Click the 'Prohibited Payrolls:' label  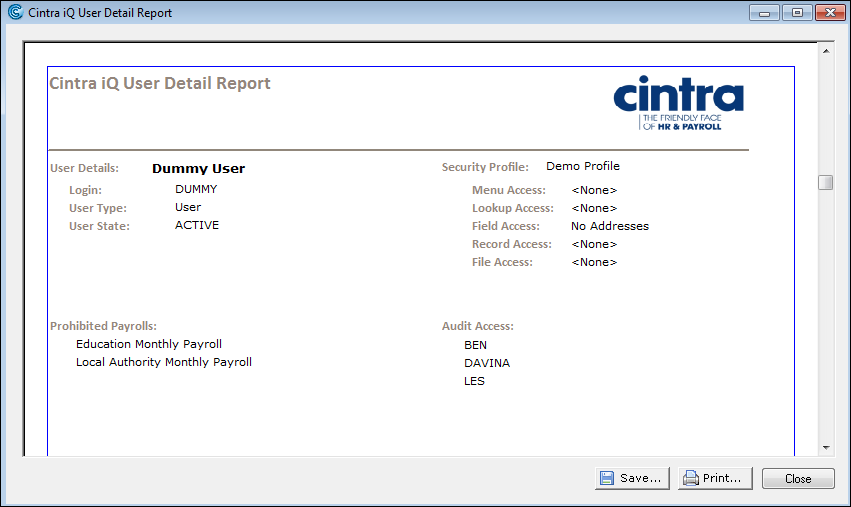[104, 326]
